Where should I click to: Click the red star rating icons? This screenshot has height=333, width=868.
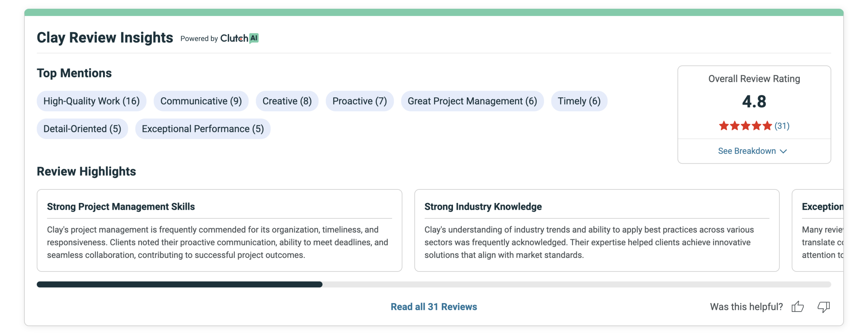[x=745, y=126]
